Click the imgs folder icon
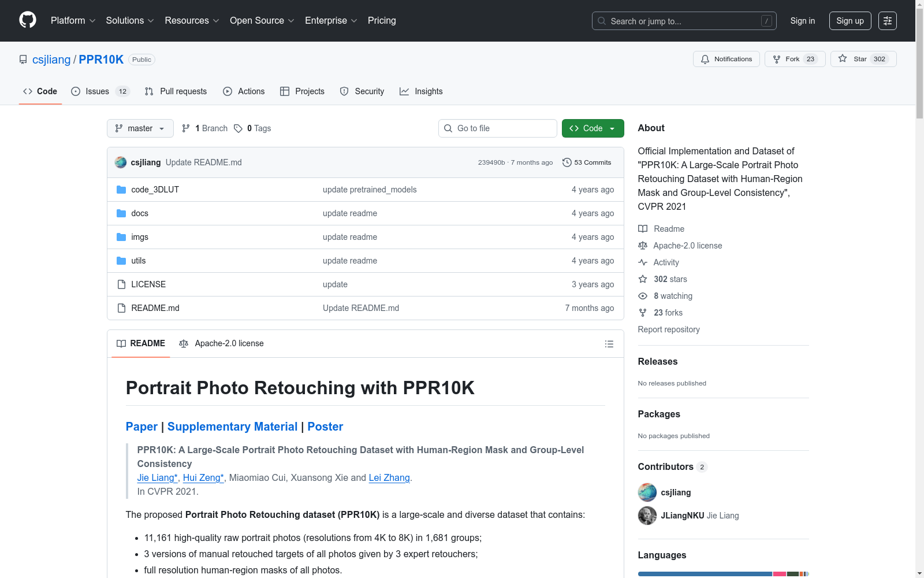Image resolution: width=924 pixels, height=578 pixels. pos(121,237)
